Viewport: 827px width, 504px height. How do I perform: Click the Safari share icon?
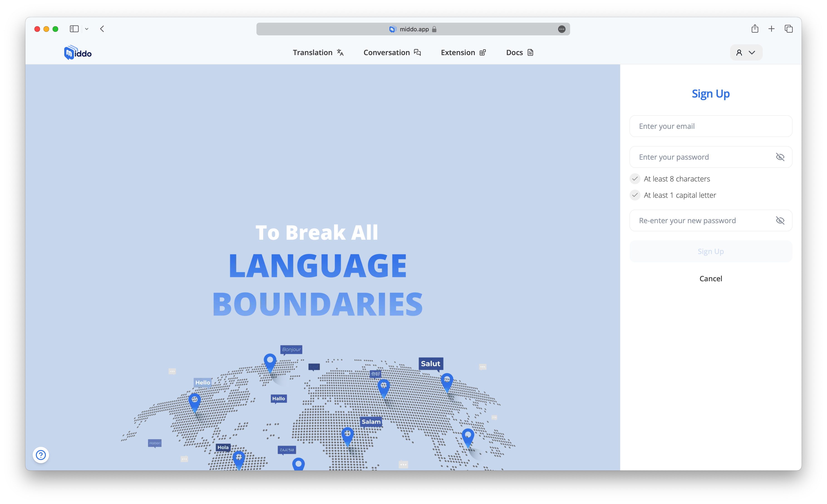click(x=755, y=29)
